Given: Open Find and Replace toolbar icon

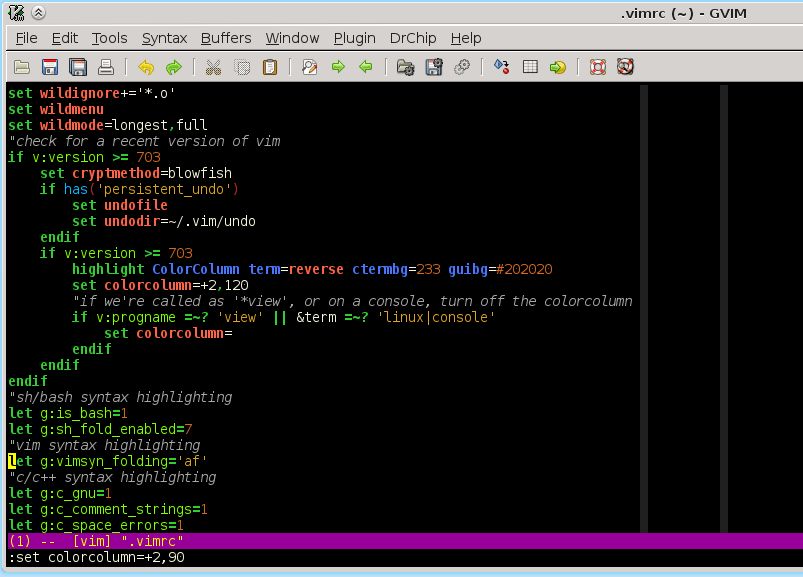Looking at the screenshot, I should 310,67.
